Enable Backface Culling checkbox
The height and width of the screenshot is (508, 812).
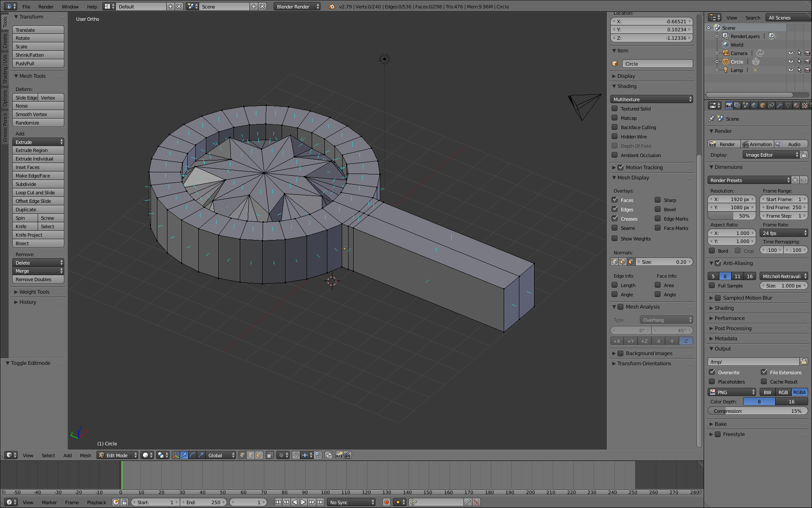click(x=614, y=127)
